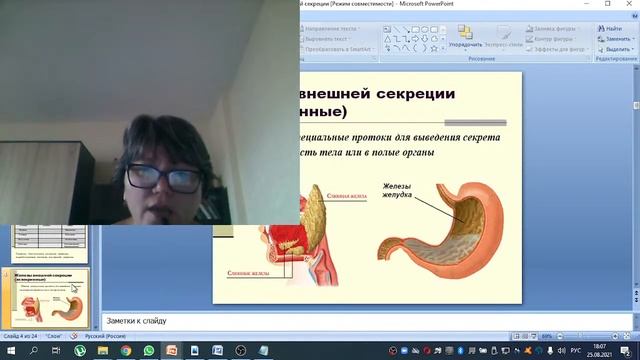Switch to Slide Sorter view
The height and width of the screenshot is (360, 640).
(x=525, y=336)
